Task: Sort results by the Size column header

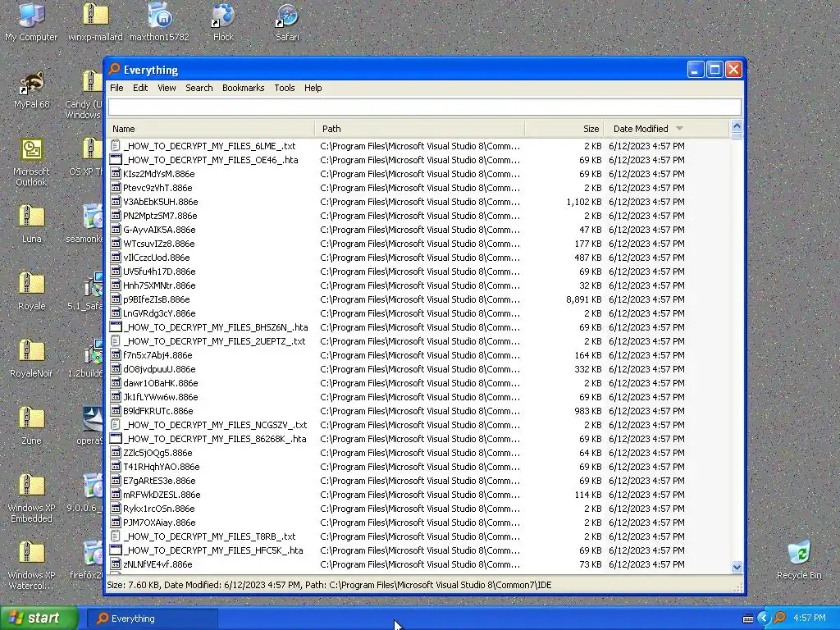Action: pos(564,129)
